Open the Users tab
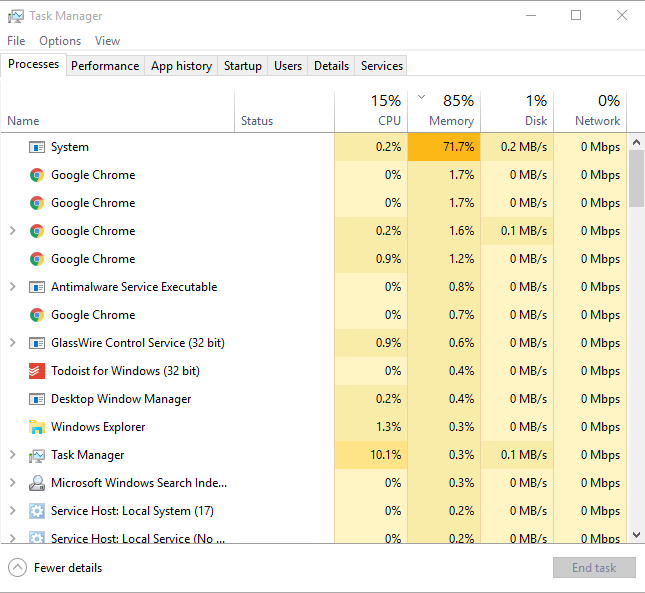 click(288, 66)
